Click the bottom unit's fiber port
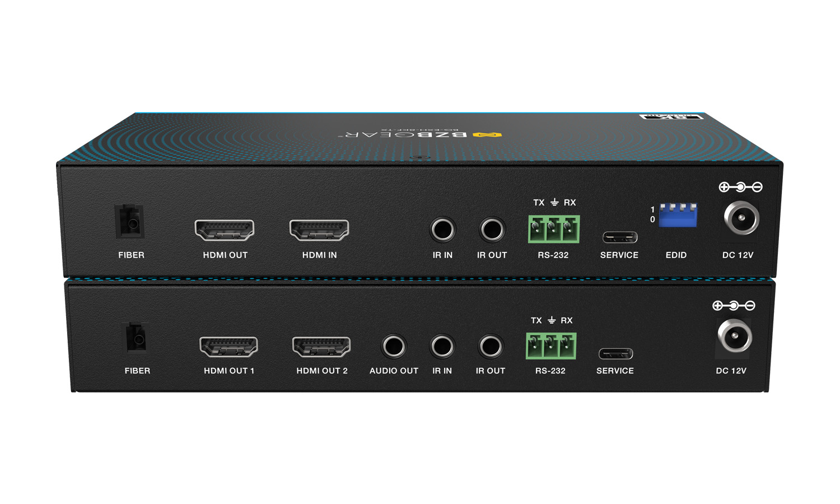This screenshot has width=840, height=504. pyautogui.click(x=136, y=338)
